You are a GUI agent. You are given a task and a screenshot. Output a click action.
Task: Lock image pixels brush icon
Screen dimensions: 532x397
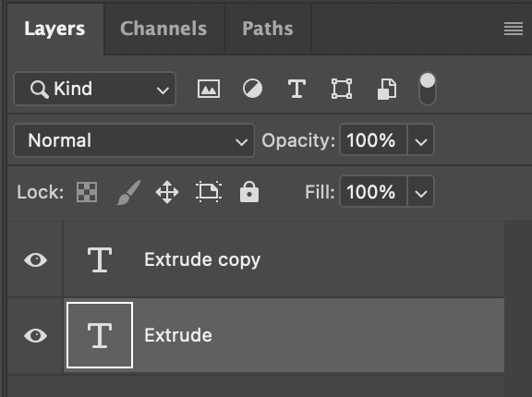click(x=128, y=192)
